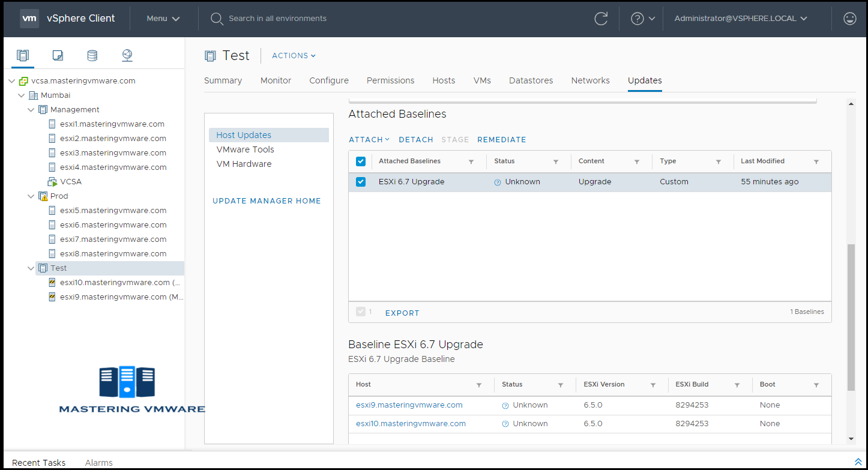The width and height of the screenshot is (868, 470).
Task: Open the Hosts tab
Action: (444, 80)
